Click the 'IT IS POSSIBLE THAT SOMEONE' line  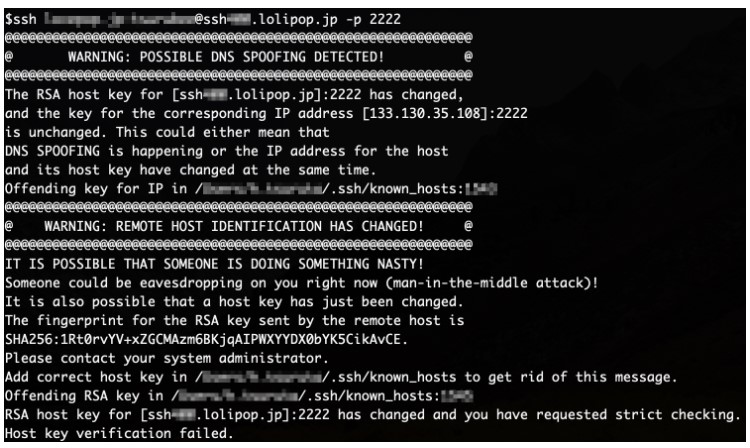click(x=214, y=264)
